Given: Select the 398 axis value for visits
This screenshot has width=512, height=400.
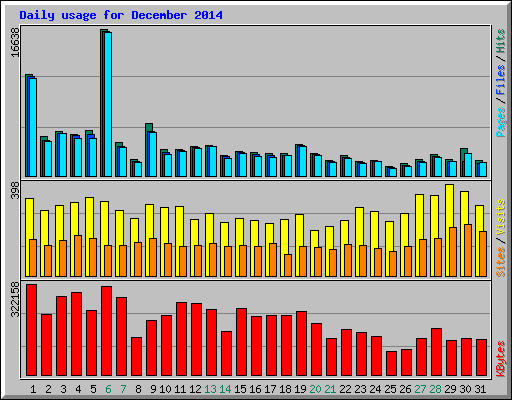Looking at the screenshot, I should click(15, 190).
